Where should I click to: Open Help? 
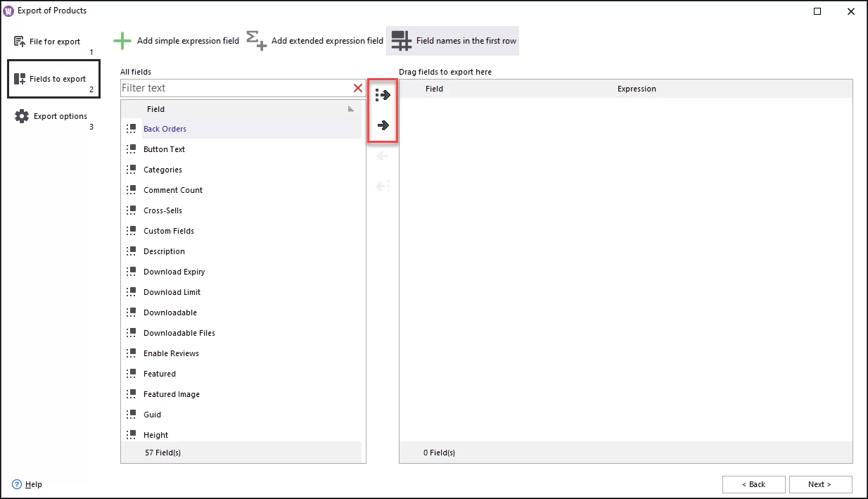coord(27,484)
